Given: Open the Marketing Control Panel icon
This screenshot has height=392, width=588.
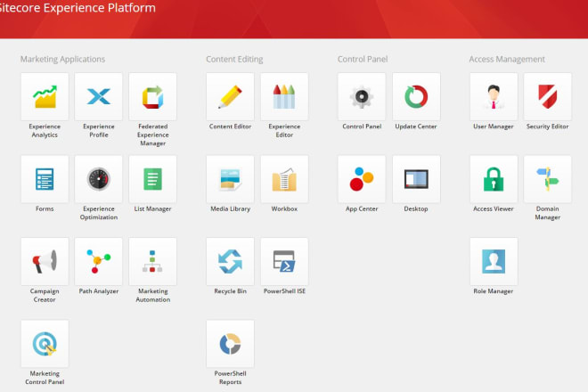Looking at the screenshot, I should 45,344.
